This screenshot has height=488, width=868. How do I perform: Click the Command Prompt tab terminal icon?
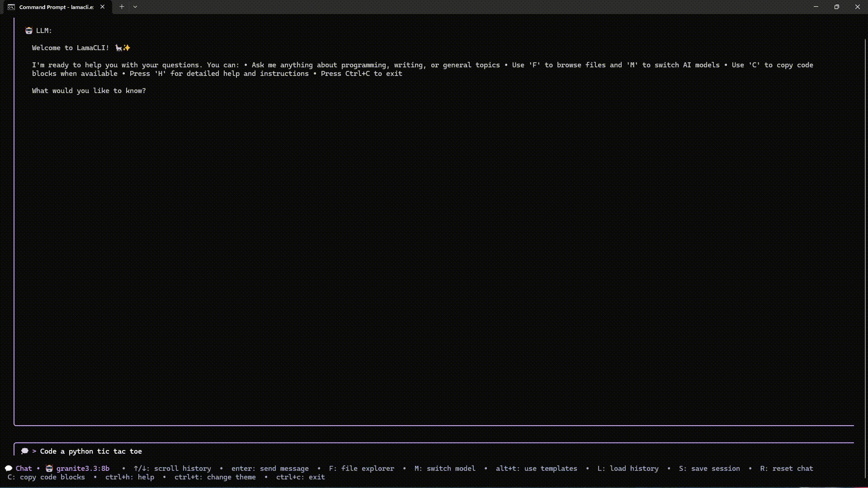(x=11, y=7)
